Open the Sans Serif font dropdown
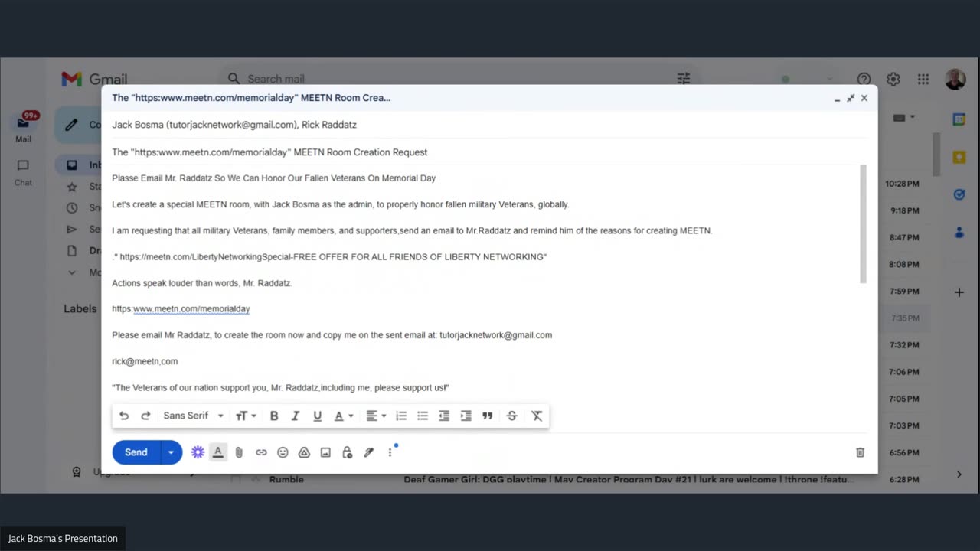 pyautogui.click(x=194, y=416)
